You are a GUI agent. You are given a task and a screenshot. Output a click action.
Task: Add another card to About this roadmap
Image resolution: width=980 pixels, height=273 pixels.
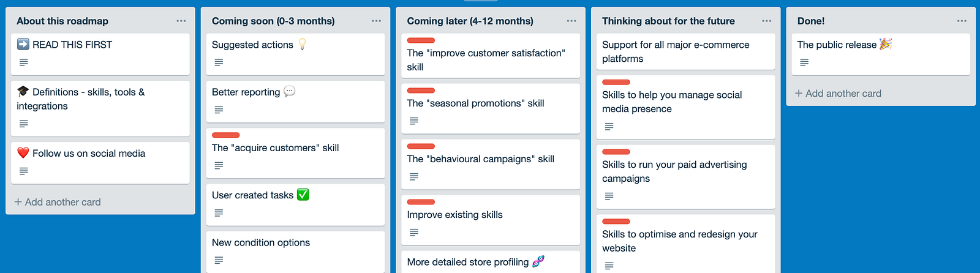(58, 202)
